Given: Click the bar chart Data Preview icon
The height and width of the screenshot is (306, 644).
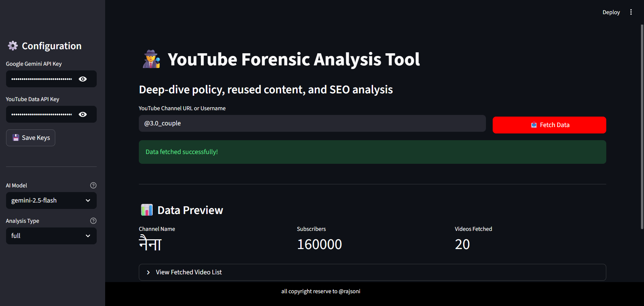Looking at the screenshot, I should 147,210.
